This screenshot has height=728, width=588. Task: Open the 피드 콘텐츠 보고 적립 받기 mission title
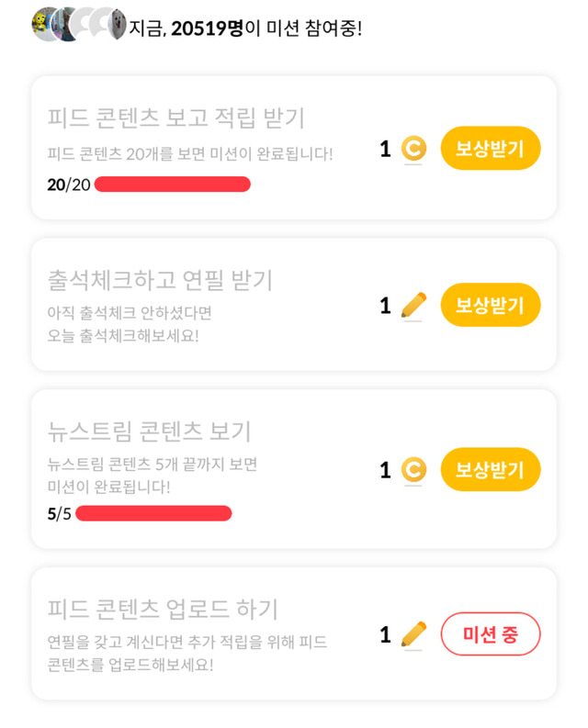pyautogui.click(x=175, y=118)
